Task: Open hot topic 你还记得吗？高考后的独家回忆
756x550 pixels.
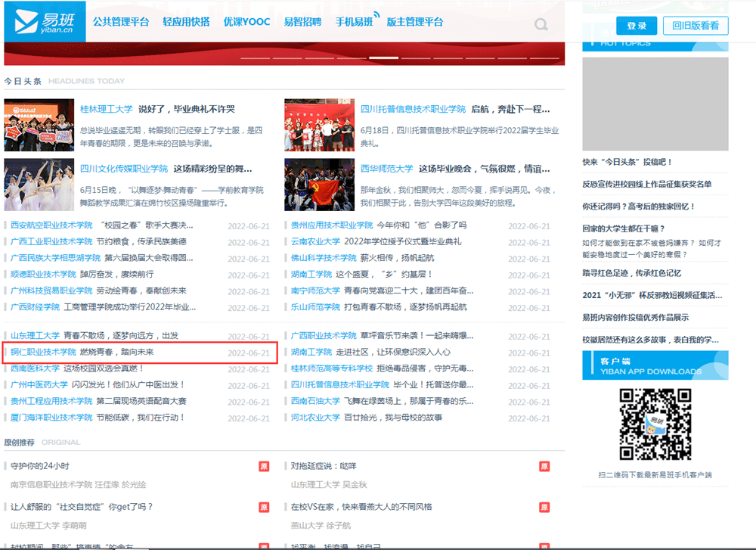Action: (639, 206)
